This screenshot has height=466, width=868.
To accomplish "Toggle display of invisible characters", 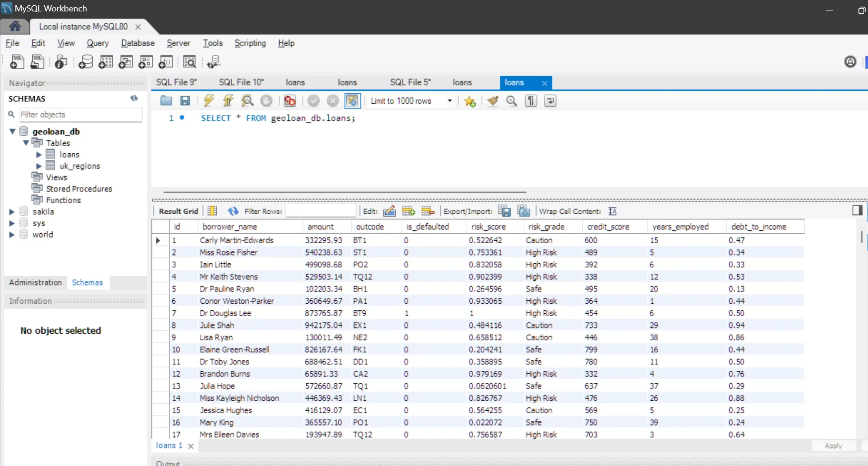I will coord(531,100).
